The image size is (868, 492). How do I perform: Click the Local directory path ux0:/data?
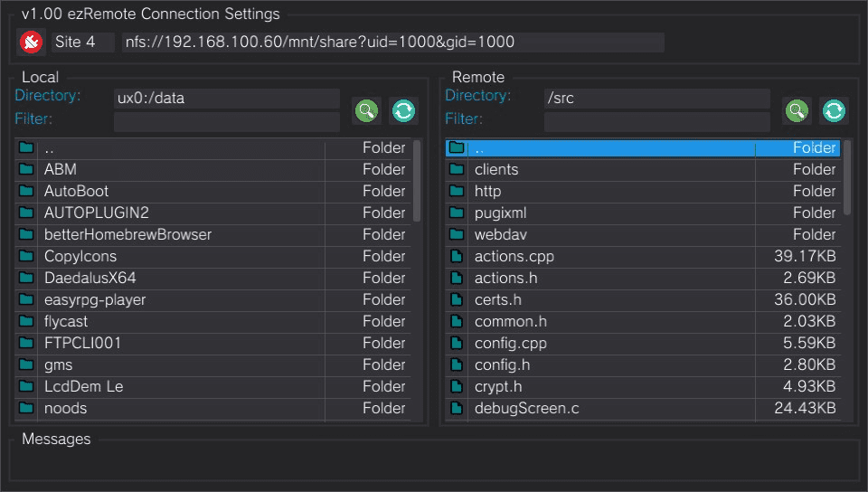tap(226, 99)
